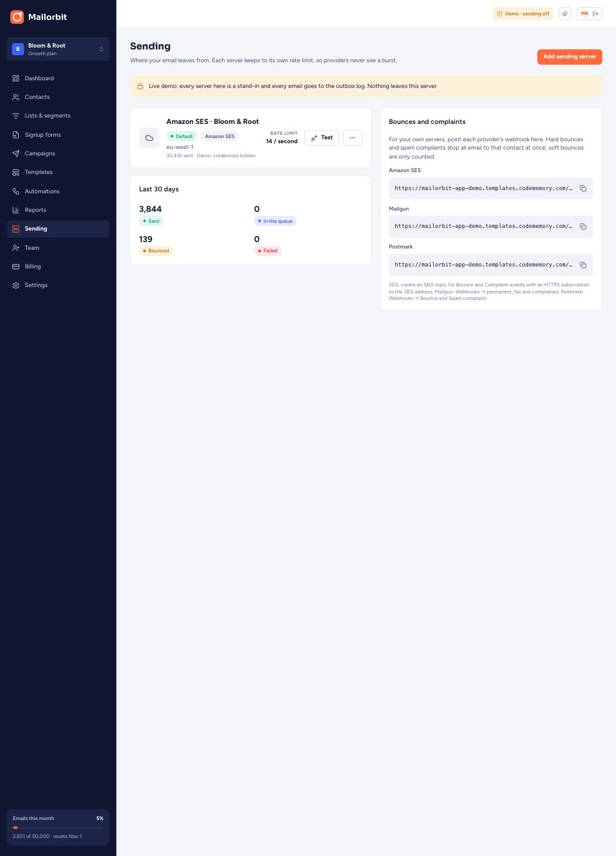Expand the Bloom & Root workspace switcher
The width and height of the screenshot is (616, 856).
pyautogui.click(x=58, y=49)
